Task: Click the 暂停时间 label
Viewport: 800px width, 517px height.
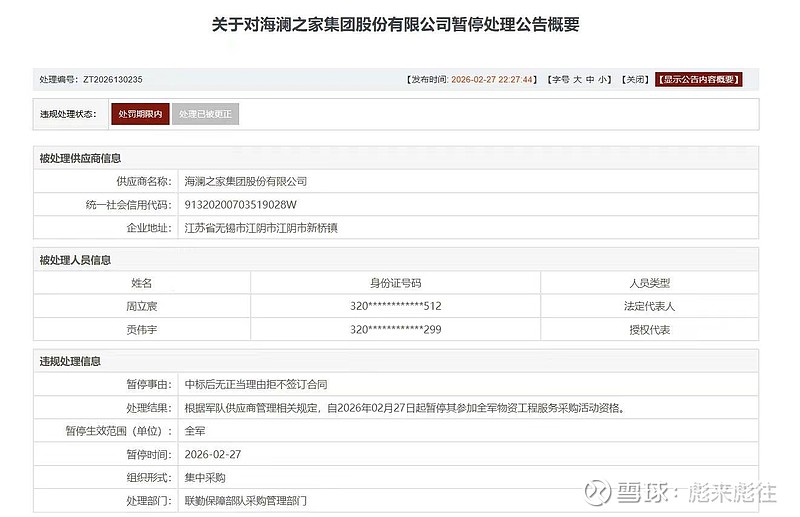Action: 149,454
